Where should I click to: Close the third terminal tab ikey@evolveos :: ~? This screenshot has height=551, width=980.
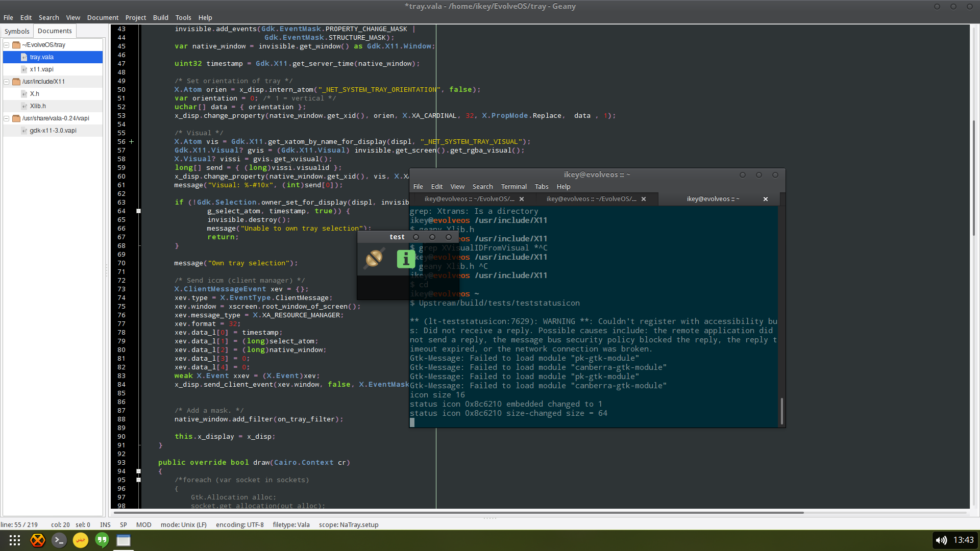pos(766,199)
